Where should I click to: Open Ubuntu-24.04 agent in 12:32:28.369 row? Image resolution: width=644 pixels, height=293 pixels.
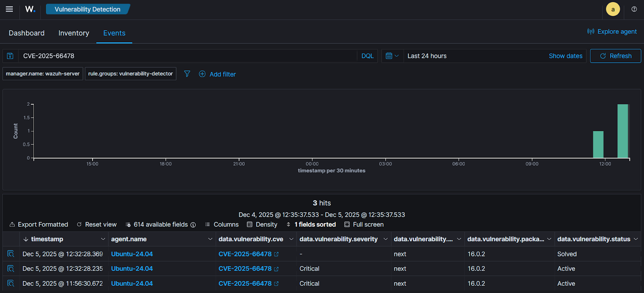132,254
